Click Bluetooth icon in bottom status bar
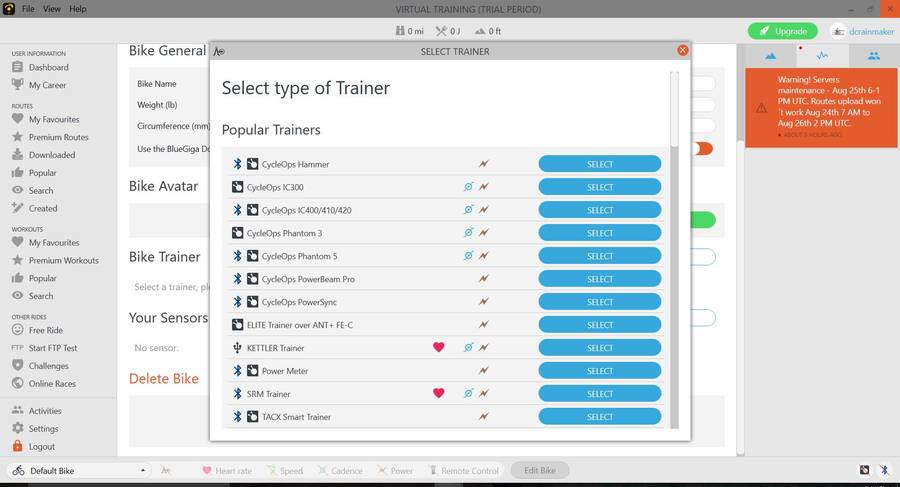 [885, 470]
